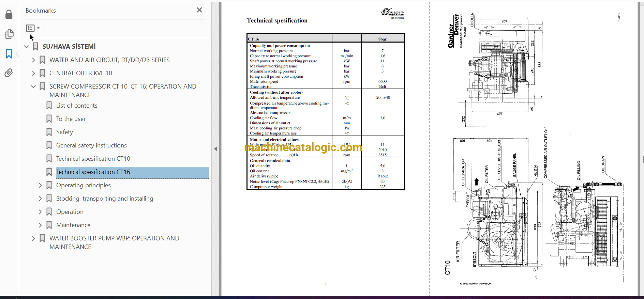Click bookmark icon beside Technical spesification CT16
This screenshot has width=644, height=299.
[49, 172]
